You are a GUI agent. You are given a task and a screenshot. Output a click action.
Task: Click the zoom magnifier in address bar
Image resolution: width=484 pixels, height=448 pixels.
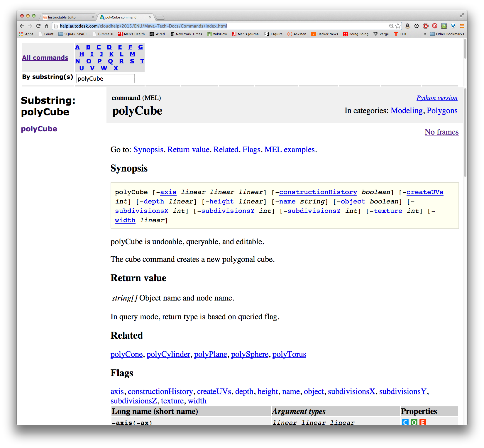[391, 26]
